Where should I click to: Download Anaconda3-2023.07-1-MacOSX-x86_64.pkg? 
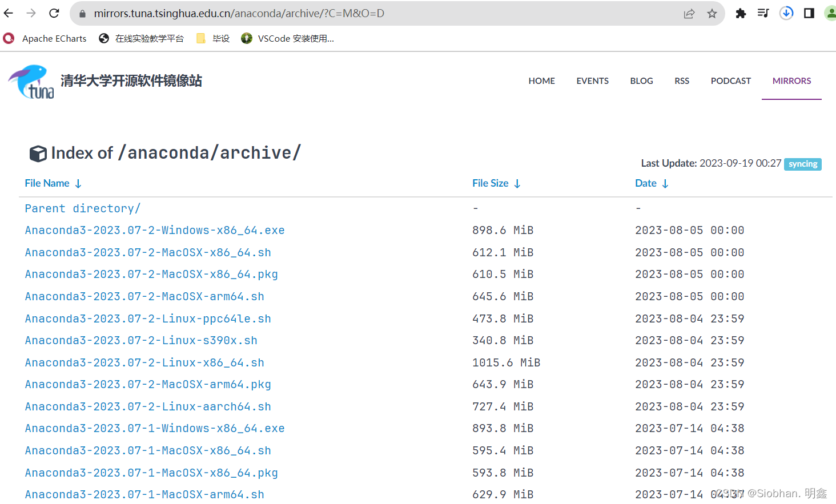151,473
